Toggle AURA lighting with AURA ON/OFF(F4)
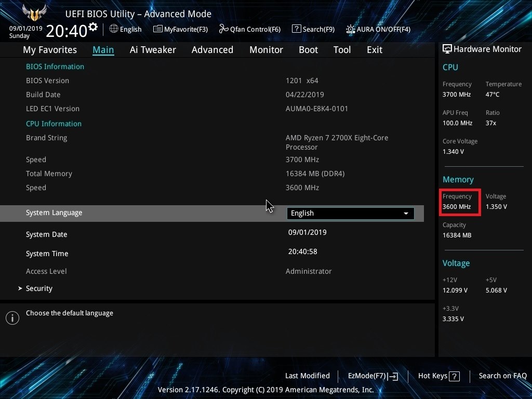This screenshot has height=399, width=532. pyautogui.click(x=378, y=29)
